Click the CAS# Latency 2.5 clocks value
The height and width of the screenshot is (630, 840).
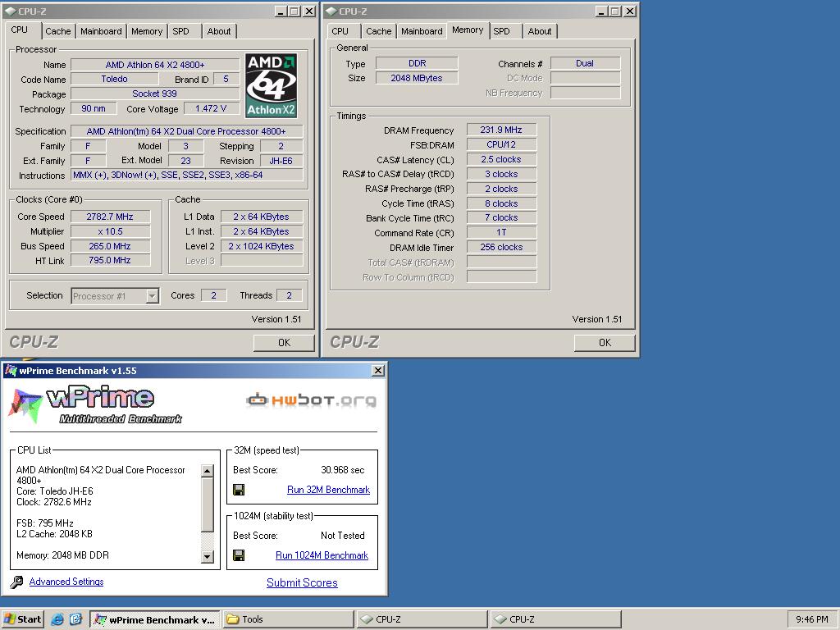point(501,159)
